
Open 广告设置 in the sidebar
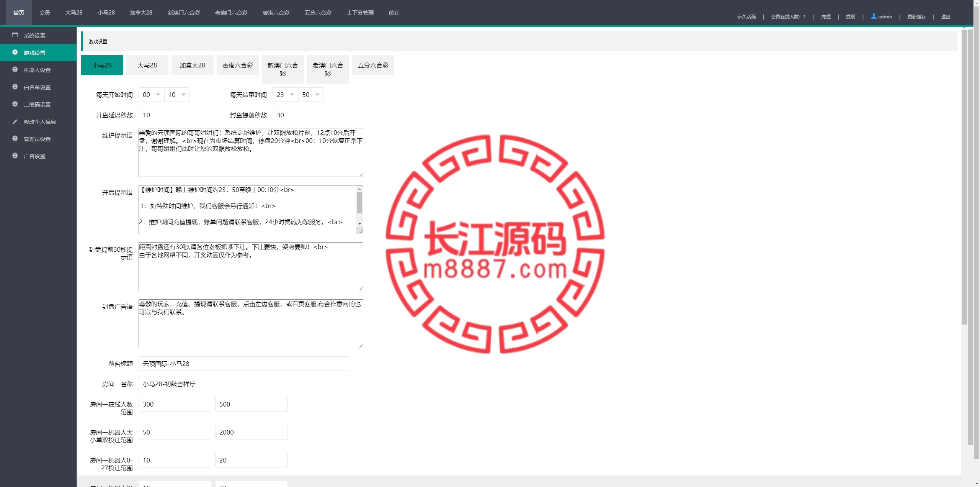coord(38,156)
